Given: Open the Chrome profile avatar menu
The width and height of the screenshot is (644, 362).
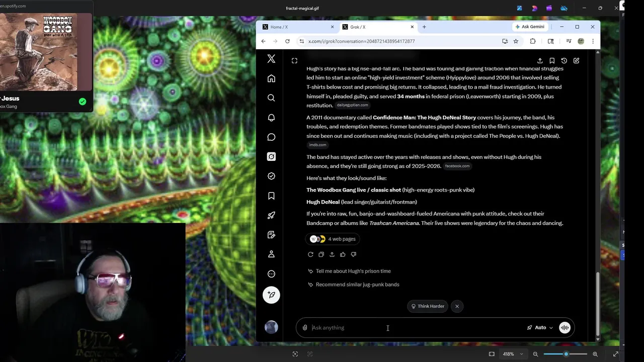Looking at the screenshot, I should 581,41.
